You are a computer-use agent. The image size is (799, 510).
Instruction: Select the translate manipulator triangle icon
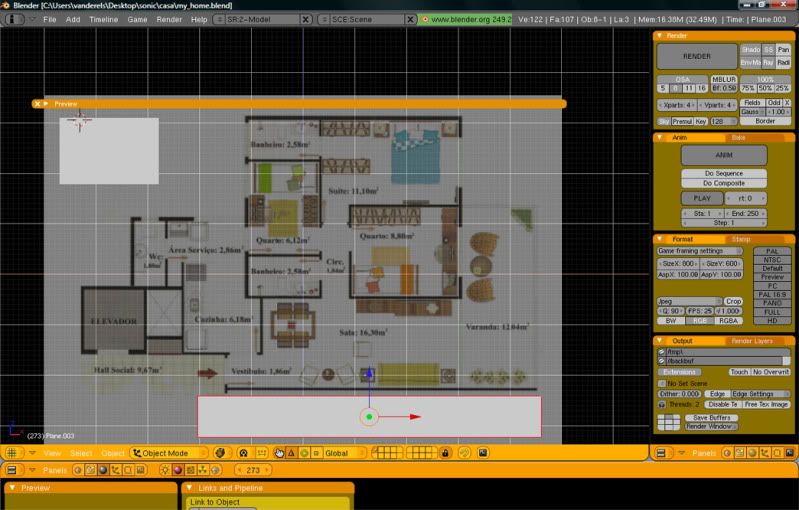coord(291,453)
